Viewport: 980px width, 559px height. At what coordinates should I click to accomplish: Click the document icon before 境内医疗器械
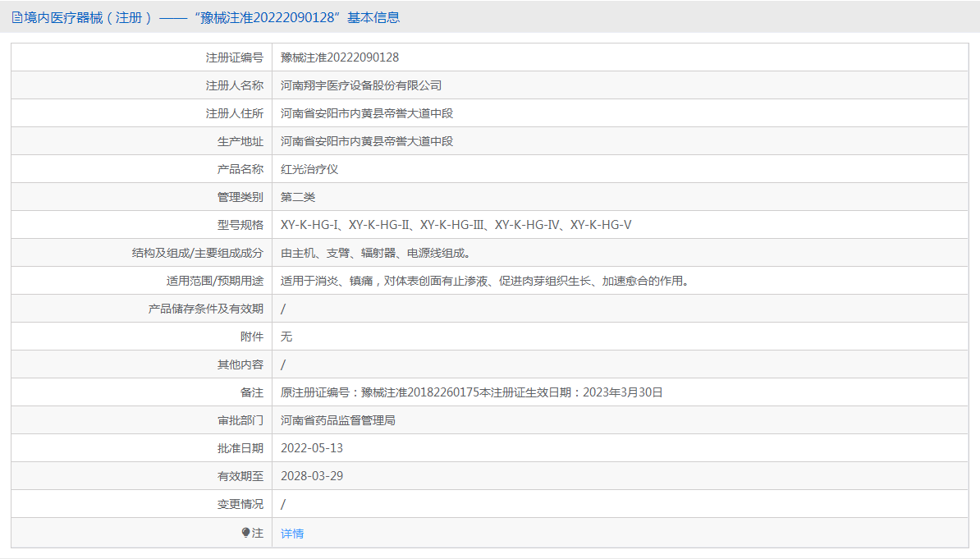click(x=16, y=16)
